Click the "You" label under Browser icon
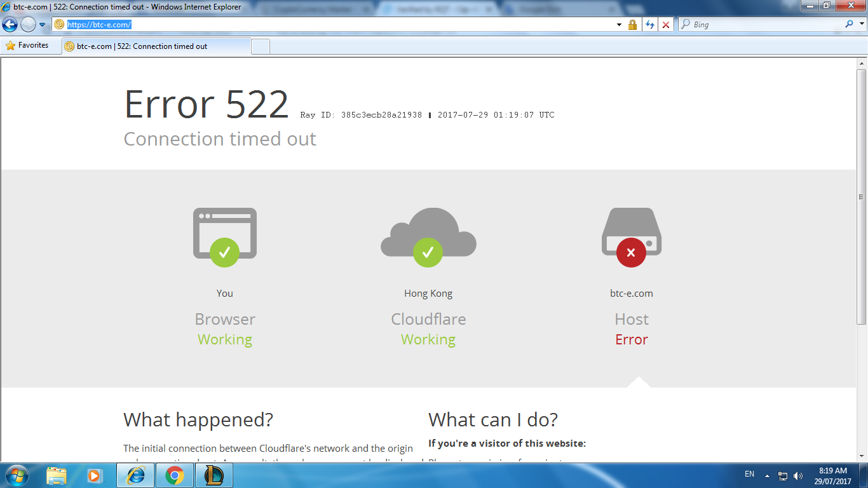 [x=225, y=294]
